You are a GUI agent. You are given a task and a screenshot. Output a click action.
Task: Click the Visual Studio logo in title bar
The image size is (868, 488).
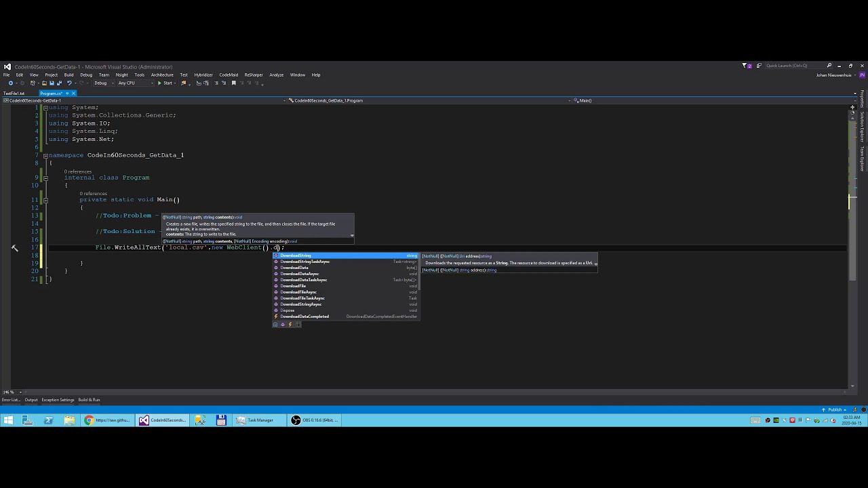pyautogui.click(x=7, y=66)
